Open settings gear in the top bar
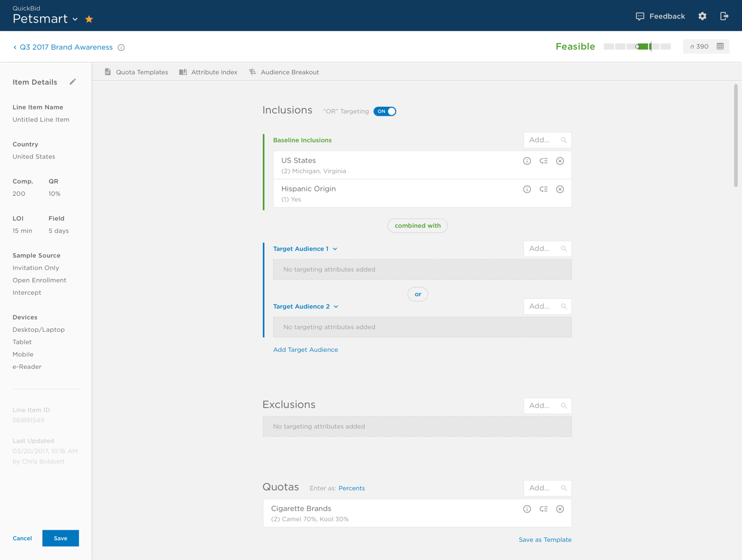742x560 pixels. (702, 16)
